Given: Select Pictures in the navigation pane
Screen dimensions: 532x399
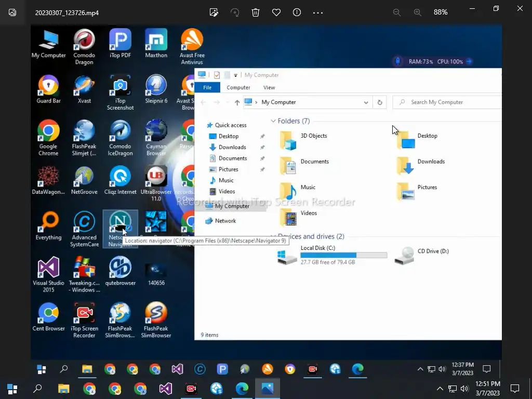Looking at the screenshot, I should (x=228, y=169).
